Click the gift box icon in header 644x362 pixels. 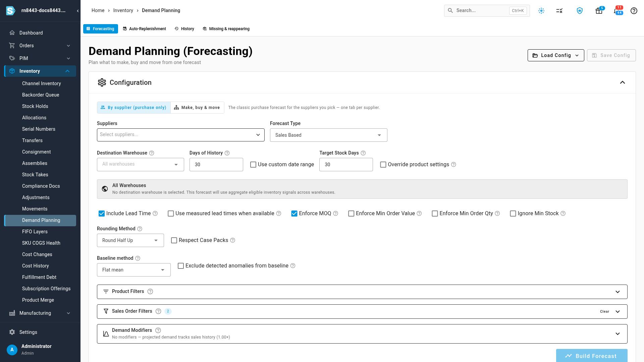599,11
